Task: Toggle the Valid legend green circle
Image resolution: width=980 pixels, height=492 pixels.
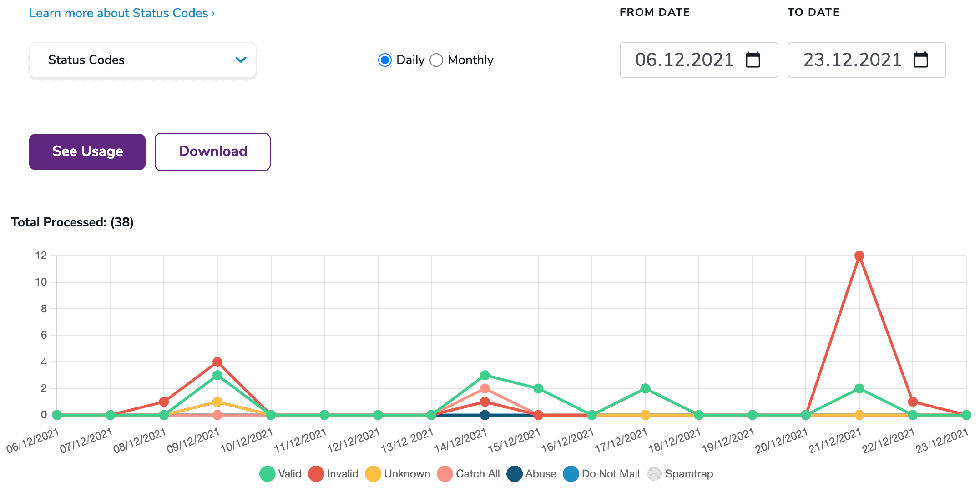Action: pyautogui.click(x=268, y=474)
